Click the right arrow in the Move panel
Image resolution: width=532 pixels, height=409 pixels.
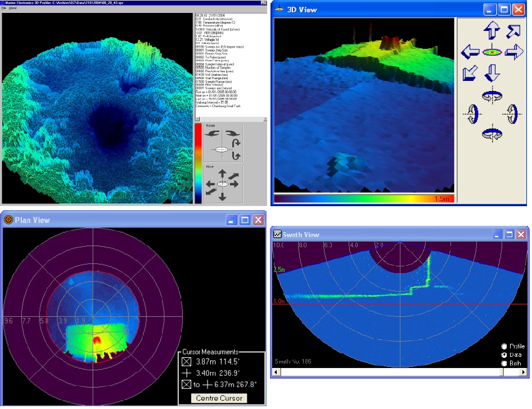[x=234, y=184]
